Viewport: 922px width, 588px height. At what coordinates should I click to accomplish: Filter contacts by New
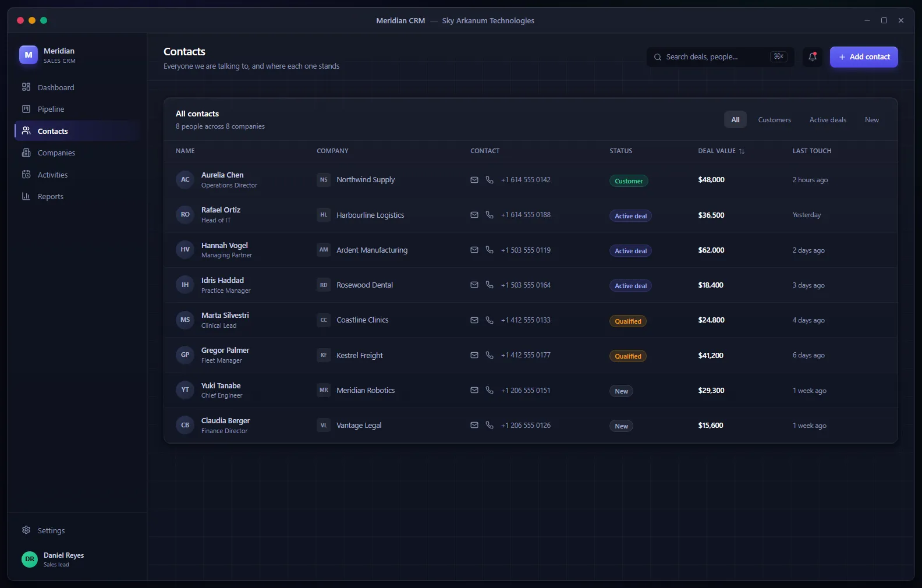click(x=871, y=120)
